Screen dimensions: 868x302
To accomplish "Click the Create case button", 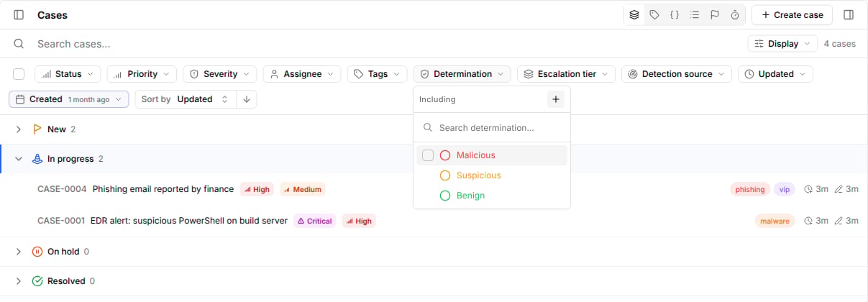I will pos(792,14).
